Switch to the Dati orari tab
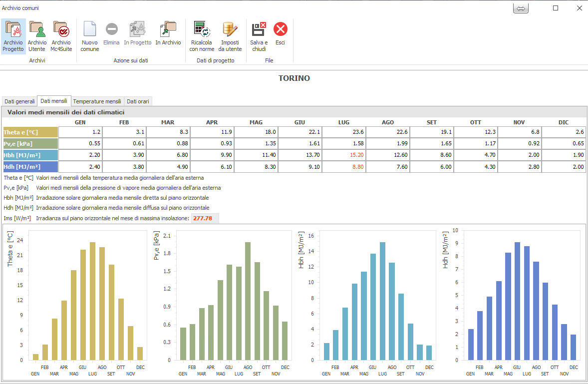588x384 pixels. [x=138, y=101]
